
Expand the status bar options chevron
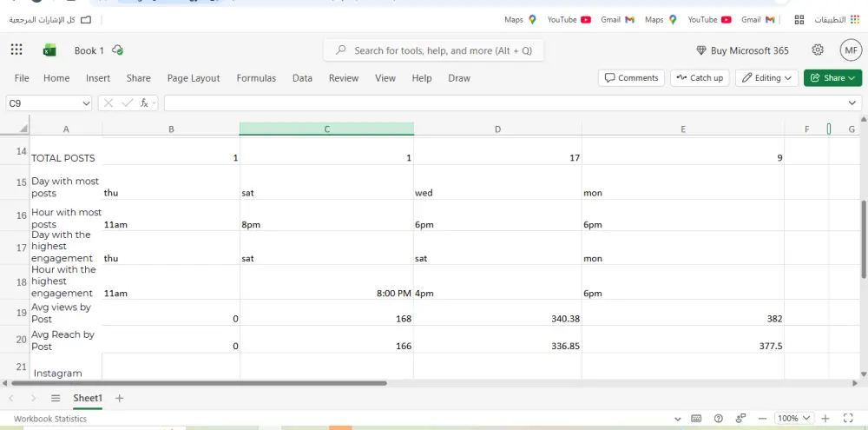678,419
